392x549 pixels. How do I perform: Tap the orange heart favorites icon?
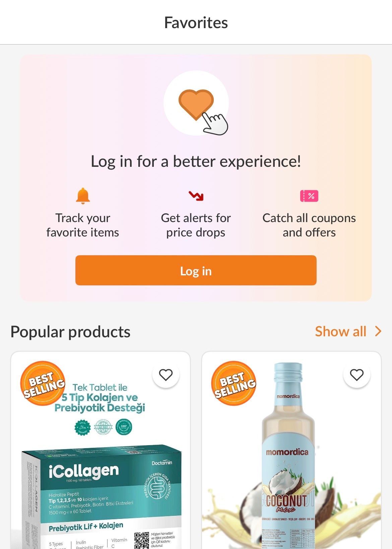click(196, 104)
